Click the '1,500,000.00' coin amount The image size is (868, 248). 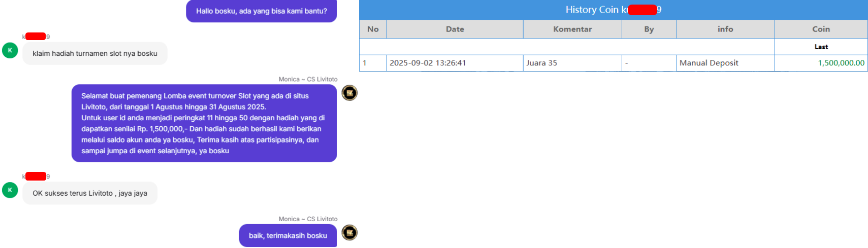point(841,63)
